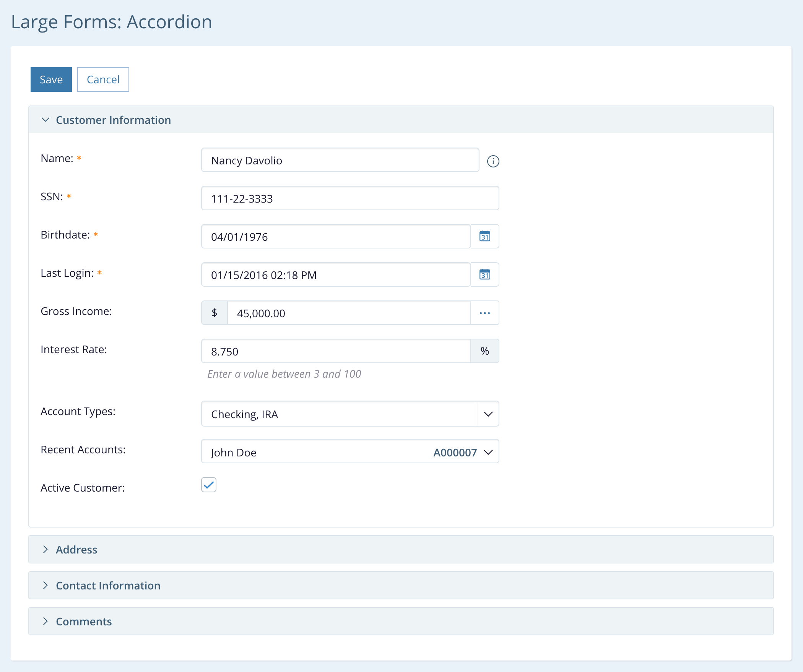Uncheck the Active Customer checkbox
This screenshot has height=672, width=803.
pyautogui.click(x=209, y=485)
